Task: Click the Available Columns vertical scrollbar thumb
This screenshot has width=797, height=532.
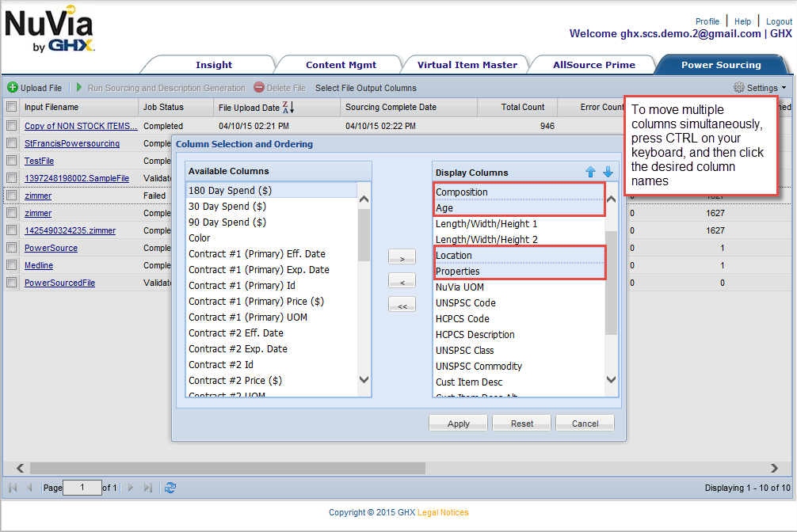Action: pos(364,235)
